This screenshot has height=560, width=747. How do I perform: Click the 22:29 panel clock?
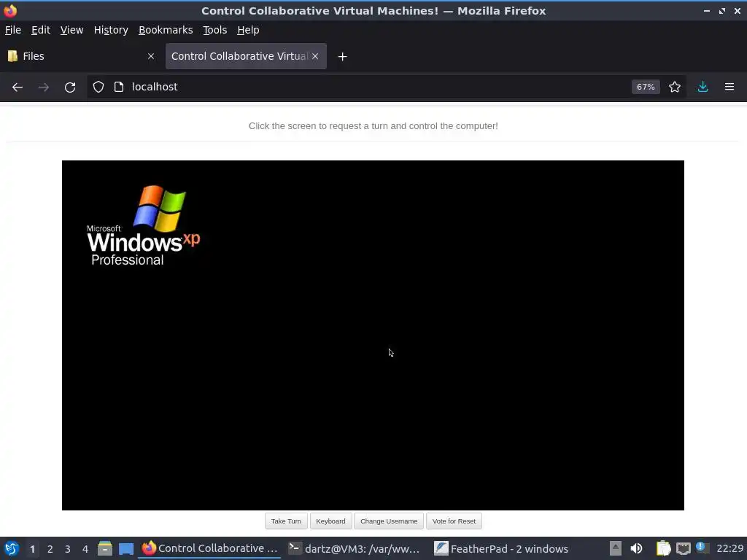(729, 548)
